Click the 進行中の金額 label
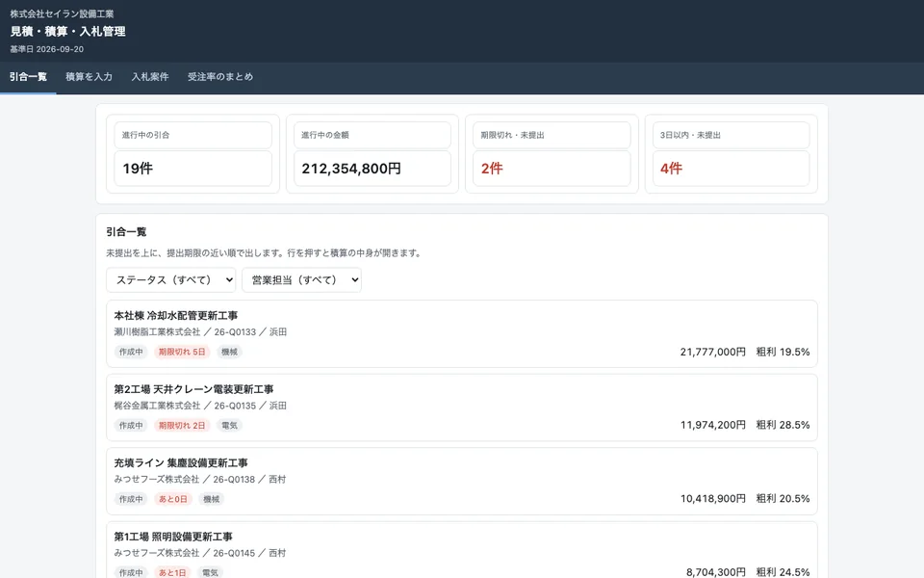 click(x=325, y=135)
